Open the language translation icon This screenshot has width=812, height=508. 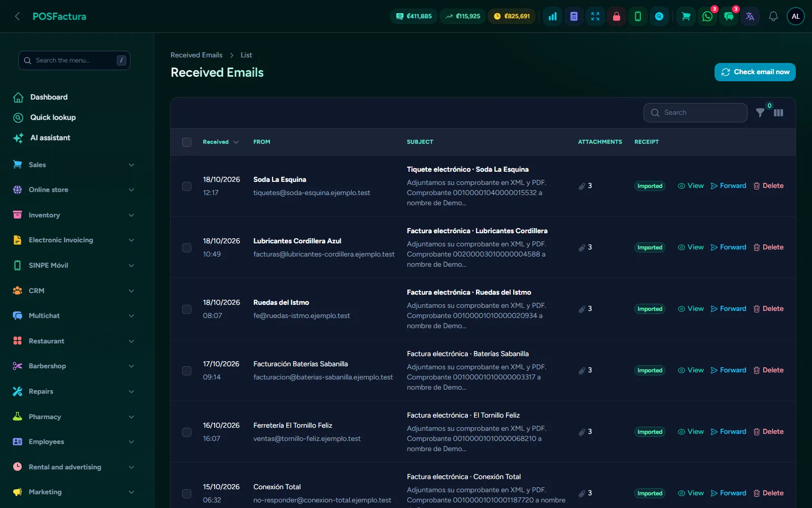pyautogui.click(x=750, y=16)
